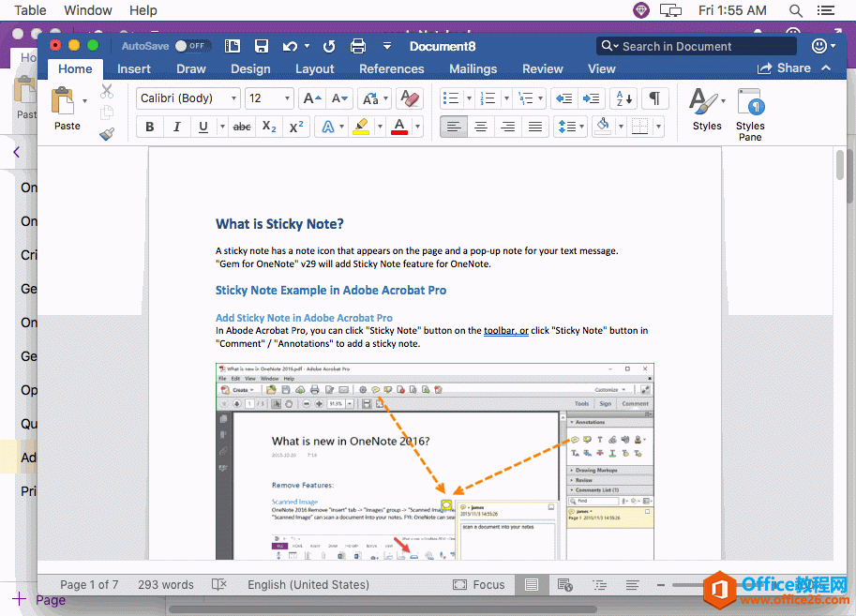This screenshot has width=856, height=616.
Task: Apply the red font color
Action: pos(399,127)
